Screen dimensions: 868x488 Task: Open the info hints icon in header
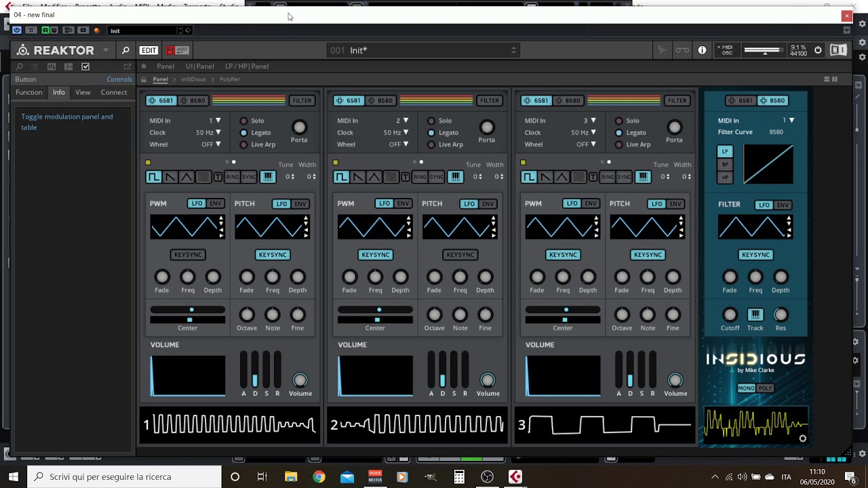pyautogui.click(x=702, y=50)
